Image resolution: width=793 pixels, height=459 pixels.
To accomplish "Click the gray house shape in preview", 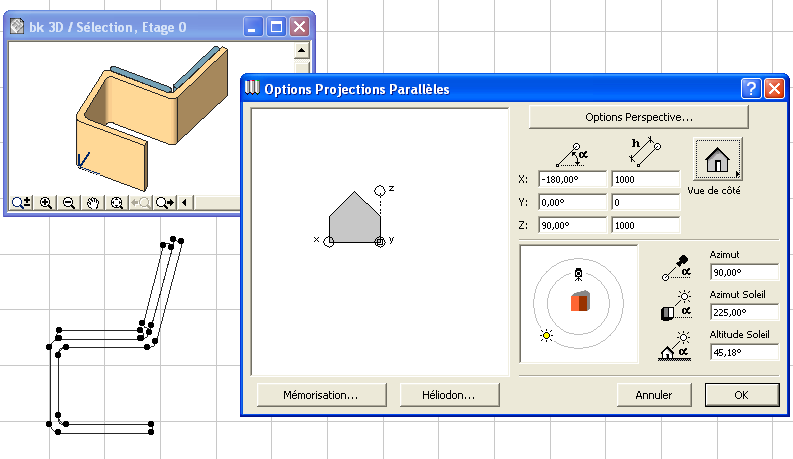I will click(x=355, y=220).
